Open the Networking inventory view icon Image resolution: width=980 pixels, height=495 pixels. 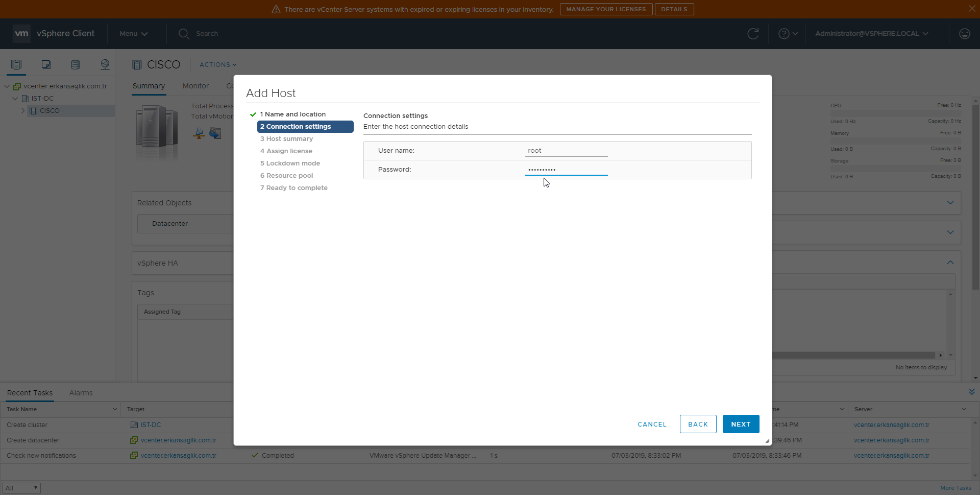pos(105,64)
